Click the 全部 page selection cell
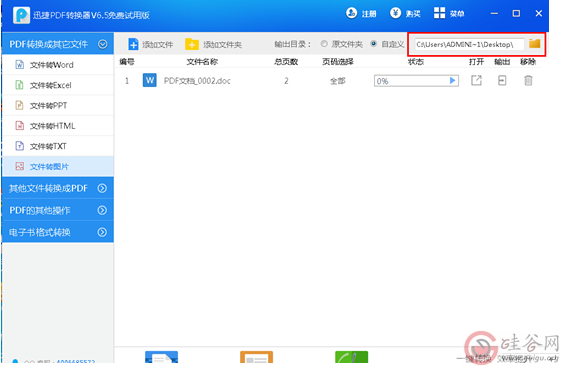The width and height of the screenshot is (567, 371). (337, 81)
